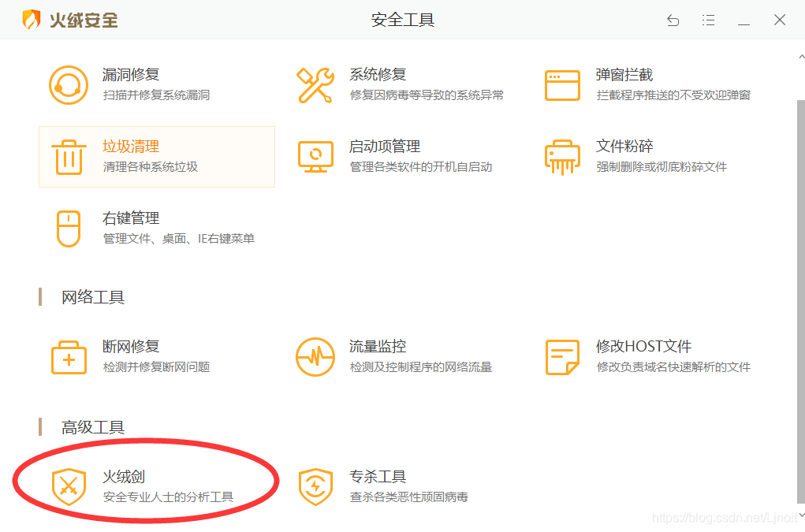Viewport: 805px width, 532px height.
Task: Close the 安全工具 window
Action: 780,20
